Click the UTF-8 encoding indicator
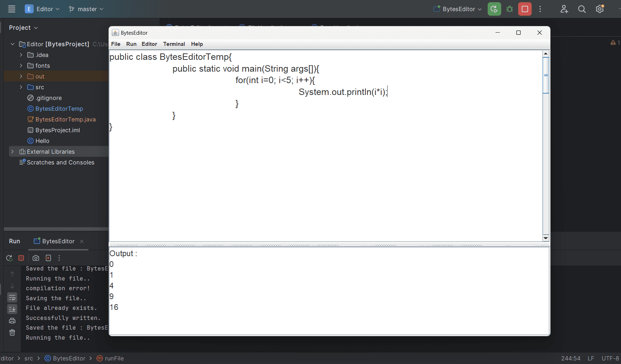Viewport: 621px width, 364px height. [610, 358]
